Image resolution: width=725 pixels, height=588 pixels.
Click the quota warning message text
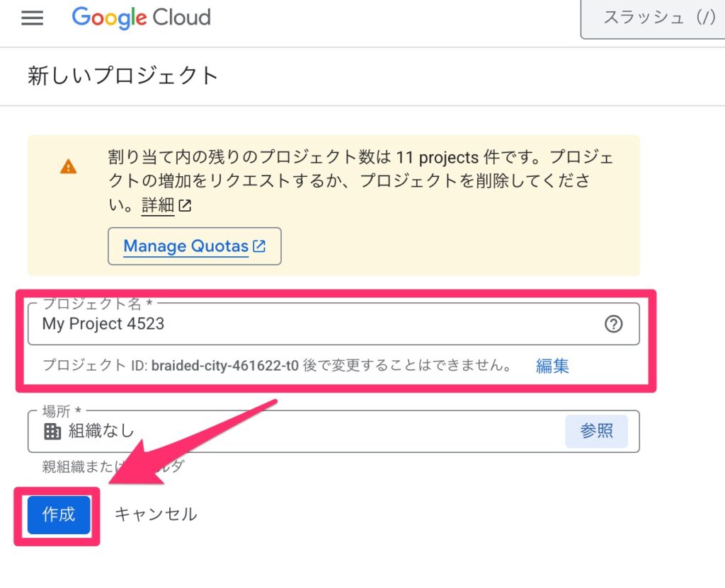[x=361, y=180]
